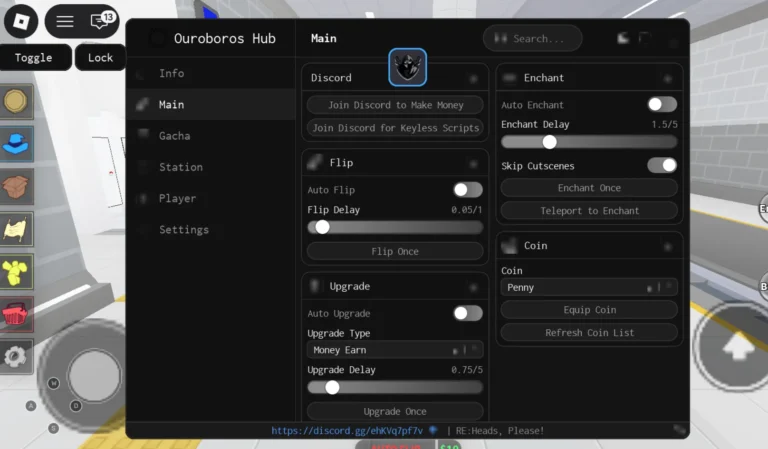Click the Search input field
This screenshot has width=768, height=449.
tap(532, 38)
